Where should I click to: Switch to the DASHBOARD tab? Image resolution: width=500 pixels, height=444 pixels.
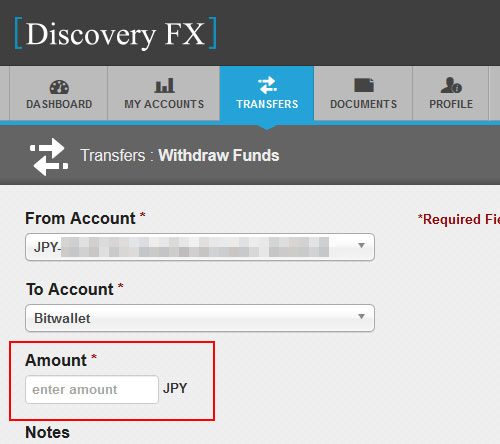pos(59,93)
